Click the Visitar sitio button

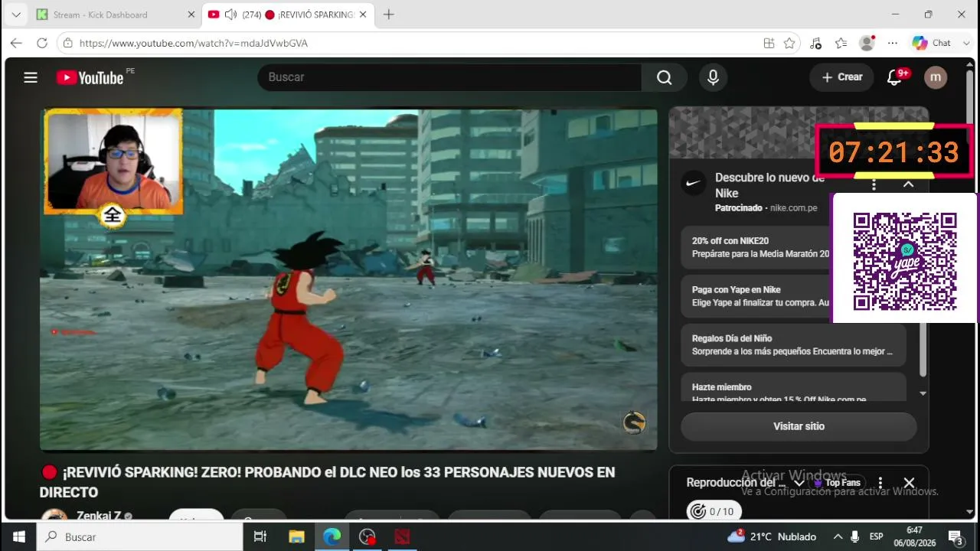[x=799, y=426]
